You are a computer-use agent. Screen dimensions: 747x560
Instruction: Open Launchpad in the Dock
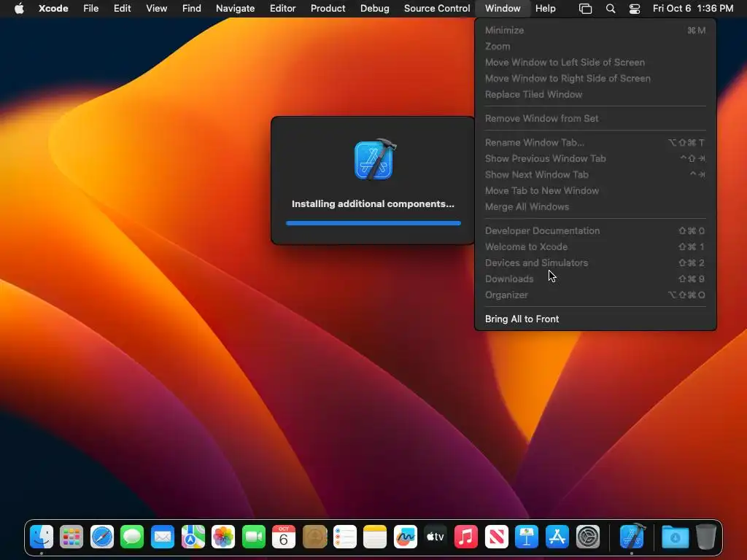click(71, 537)
